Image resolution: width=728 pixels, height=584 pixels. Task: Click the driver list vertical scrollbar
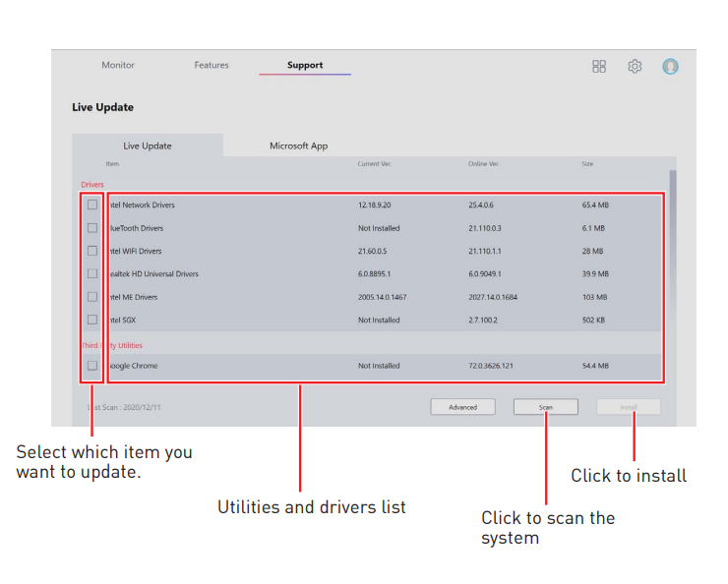(x=673, y=187)
